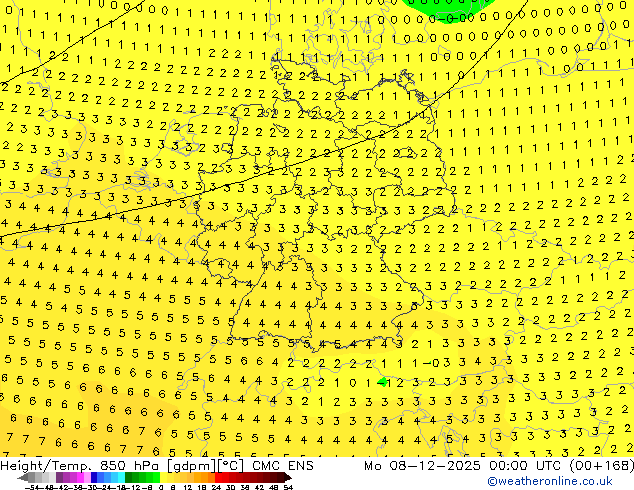The width and height of the screenshot is (634, 490).
Task: Pick the bright yellow swatch in the legend
Action: pyautogui.click(x=164, y=478)
